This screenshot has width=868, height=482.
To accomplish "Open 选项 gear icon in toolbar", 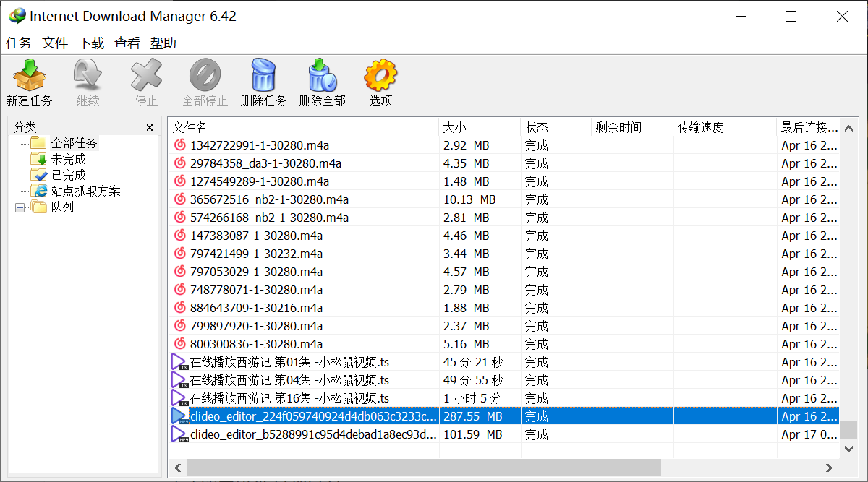I will (380, 74).
